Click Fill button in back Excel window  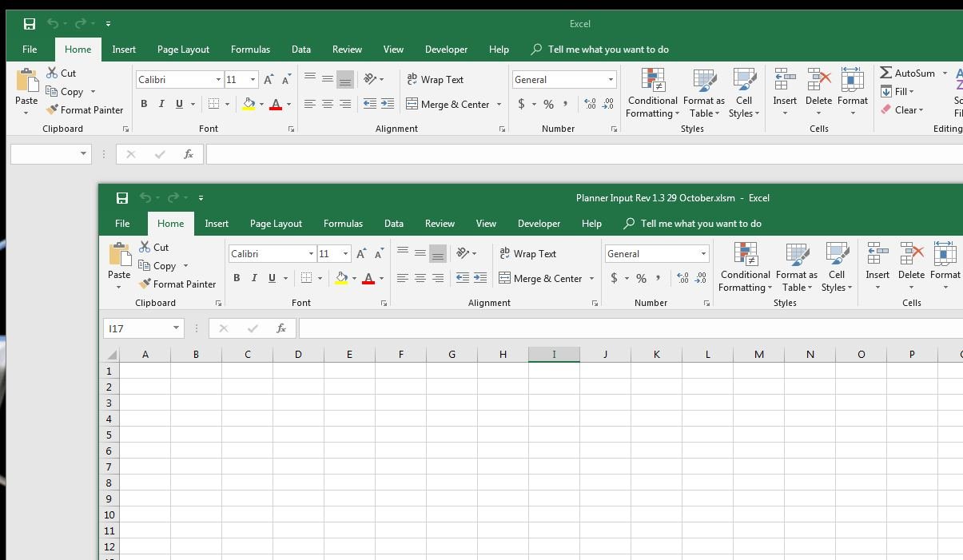coord(897,91)
